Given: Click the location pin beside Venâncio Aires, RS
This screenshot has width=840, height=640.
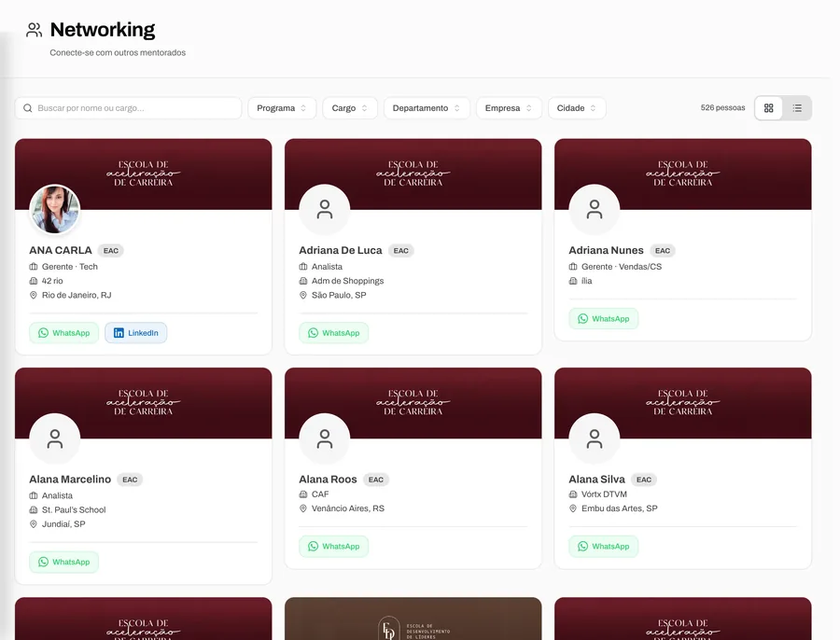Looking at the screenshot, I should [x=303, y=508].
